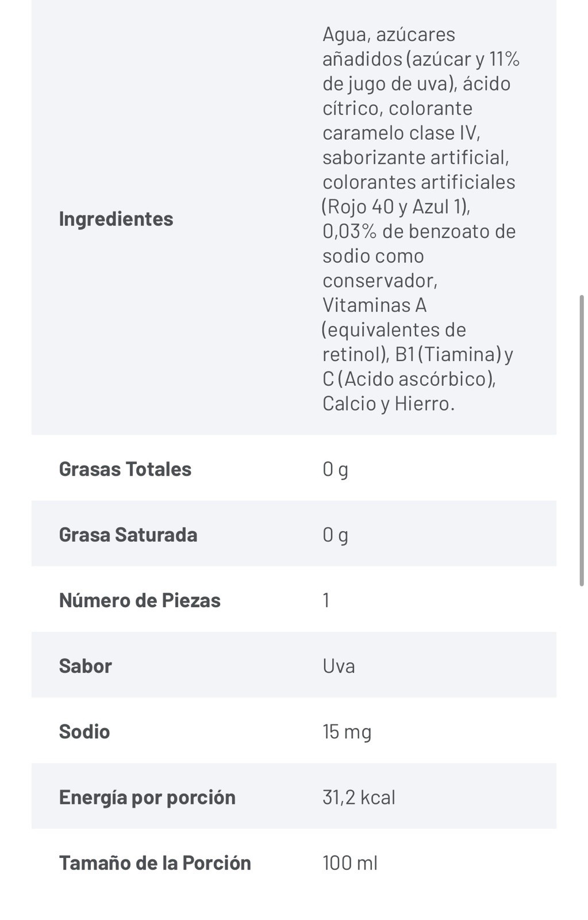Click the Energía por porción label

[147, 797]
